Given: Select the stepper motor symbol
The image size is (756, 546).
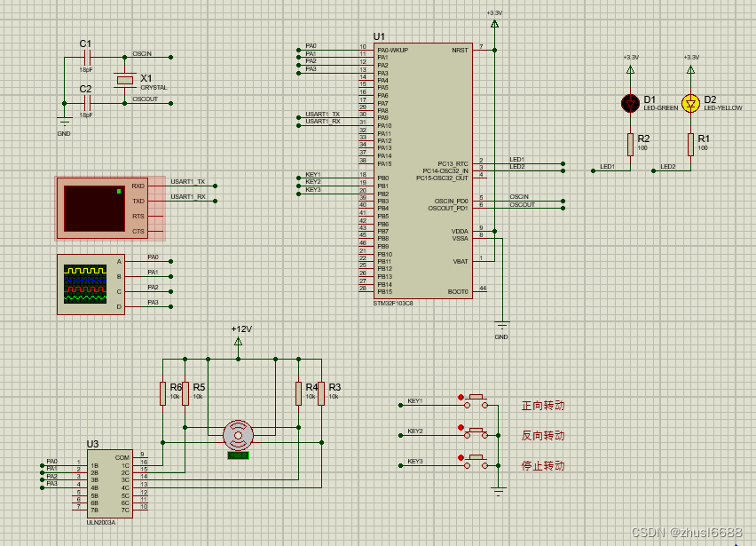Looking at the screenshot, I should tap(239, 433).
